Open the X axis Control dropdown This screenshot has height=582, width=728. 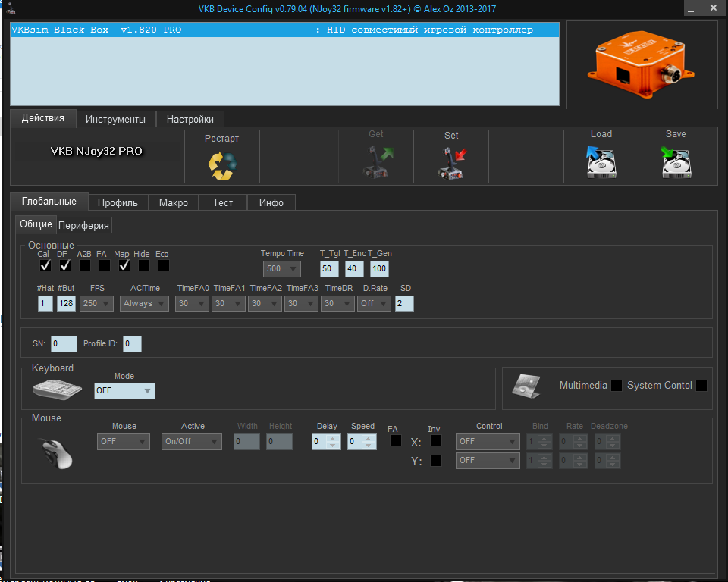[488, 441]
